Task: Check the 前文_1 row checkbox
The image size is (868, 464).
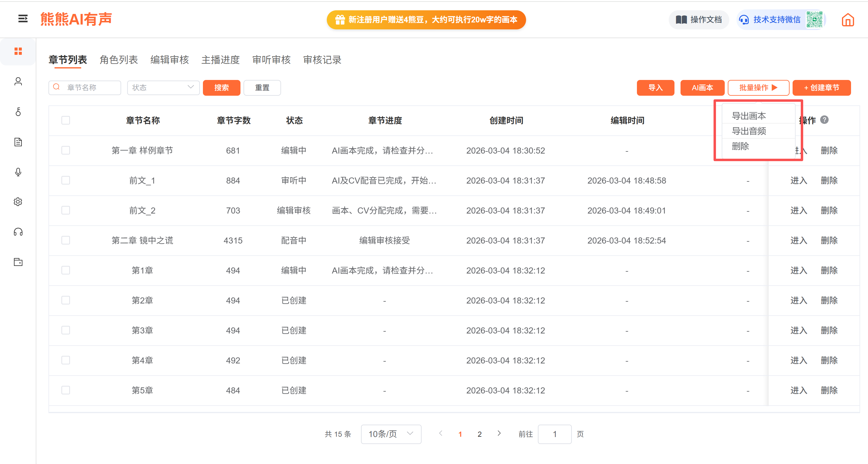Action: 66,180
